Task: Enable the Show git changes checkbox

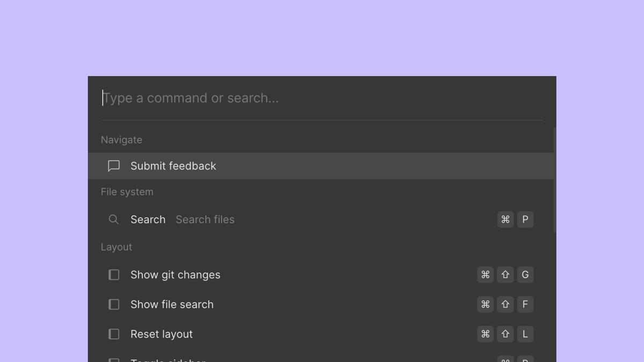Action: coord(114,275)
